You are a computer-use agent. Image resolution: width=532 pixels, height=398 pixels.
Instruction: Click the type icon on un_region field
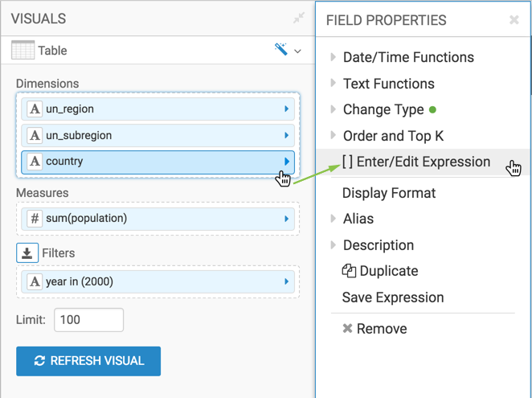click(35, 109)
